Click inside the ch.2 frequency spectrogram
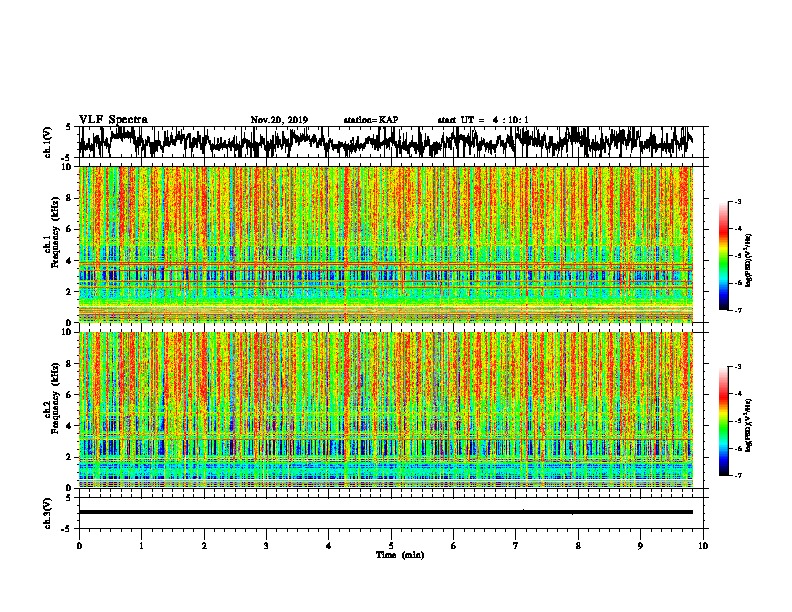 [x=385, y=410]
